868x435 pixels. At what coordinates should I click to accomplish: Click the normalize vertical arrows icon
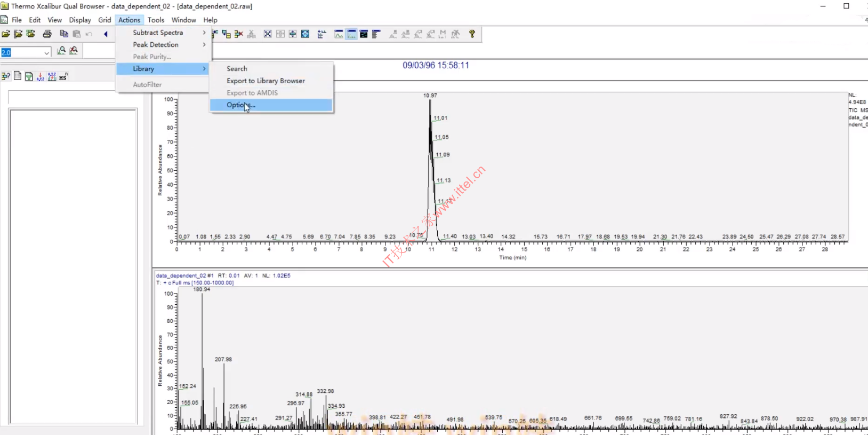[x=293, y=34]
